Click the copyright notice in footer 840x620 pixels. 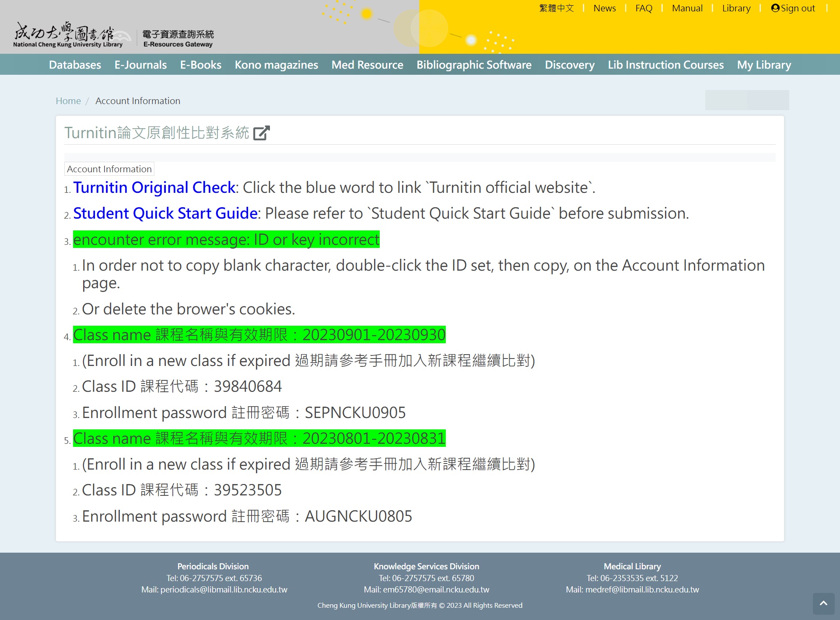click(x=420, y=605)
